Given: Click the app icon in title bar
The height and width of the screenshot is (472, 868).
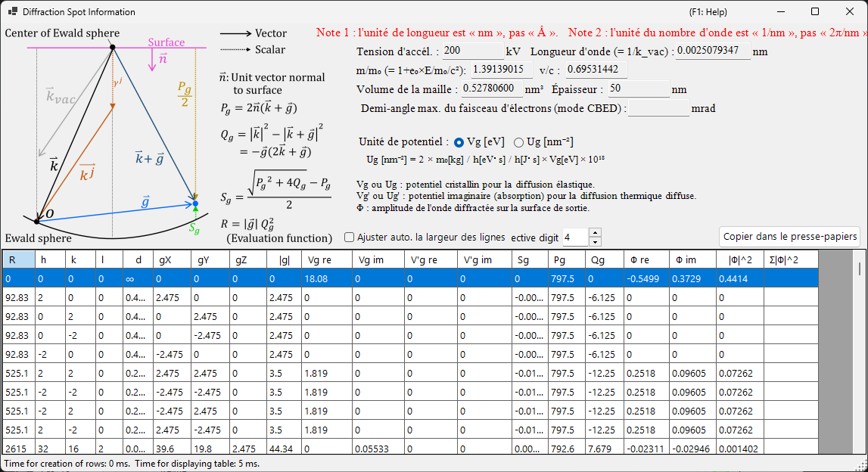Looking at the screenshot, I should click(x=12, y=11).
